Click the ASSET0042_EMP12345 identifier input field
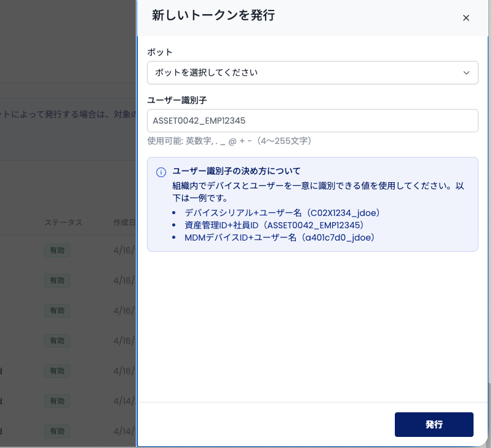Viewport: 492px width, 448px height. click(x=312, y=121)
